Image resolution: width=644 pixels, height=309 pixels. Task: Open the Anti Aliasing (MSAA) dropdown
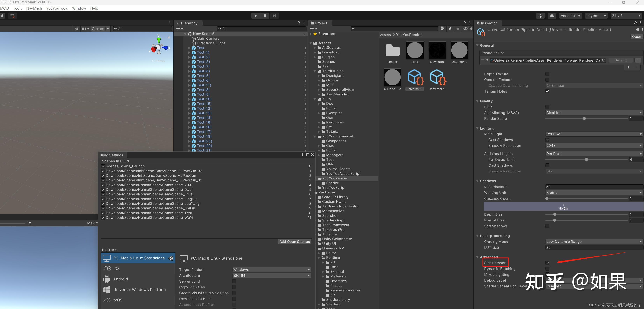(x=594, y=113)
